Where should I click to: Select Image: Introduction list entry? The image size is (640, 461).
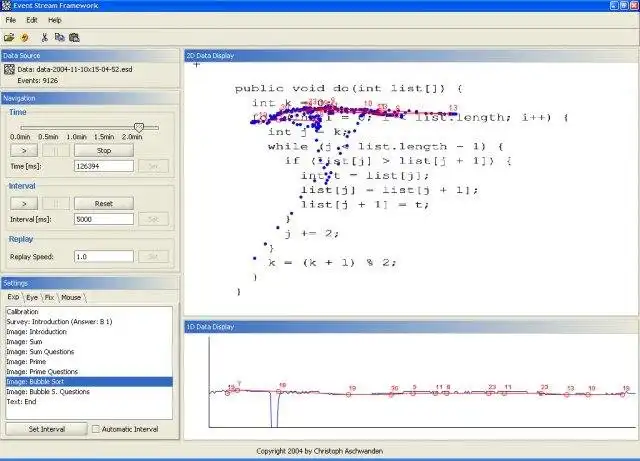pyautogui.click(x=89, y=332)
